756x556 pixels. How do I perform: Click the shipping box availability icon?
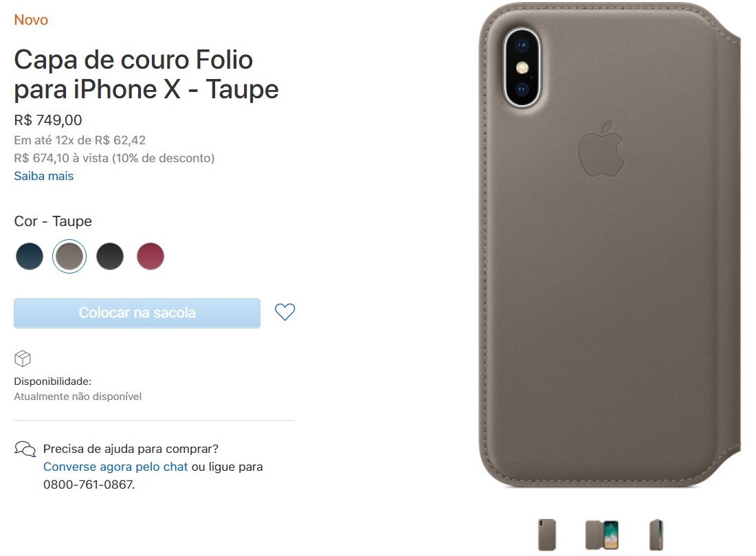[23, 358]
